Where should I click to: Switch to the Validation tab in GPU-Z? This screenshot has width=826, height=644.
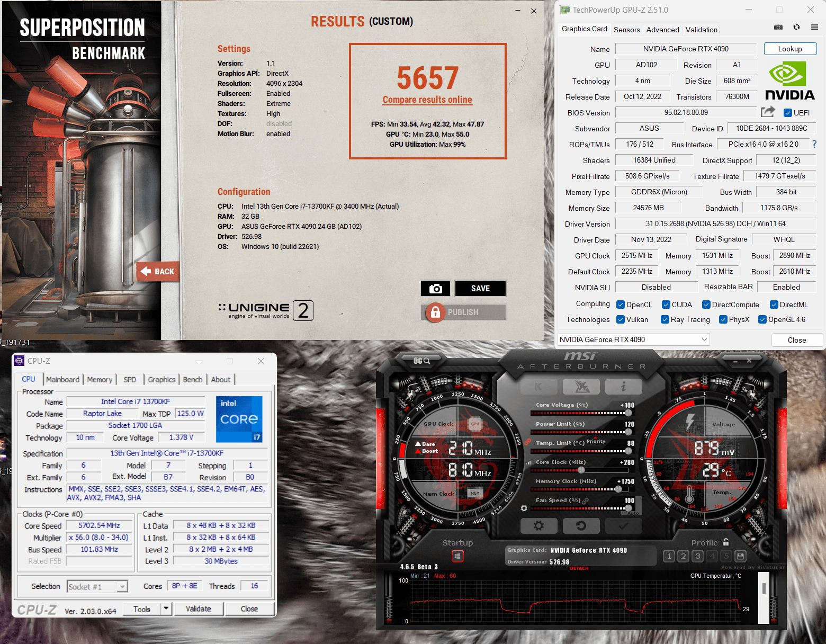coord(701,30)
